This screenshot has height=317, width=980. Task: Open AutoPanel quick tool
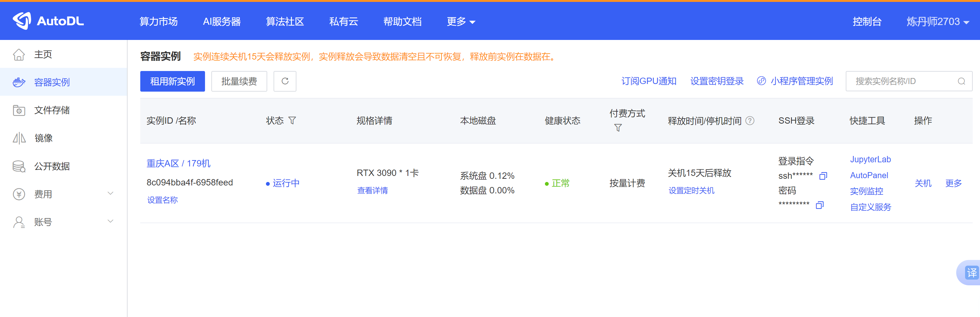(869, 175)
